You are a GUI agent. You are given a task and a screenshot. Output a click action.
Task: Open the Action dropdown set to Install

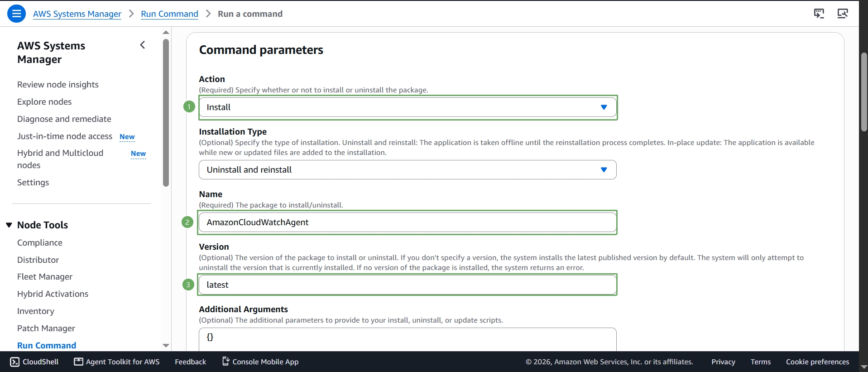(x=408, y=107)
